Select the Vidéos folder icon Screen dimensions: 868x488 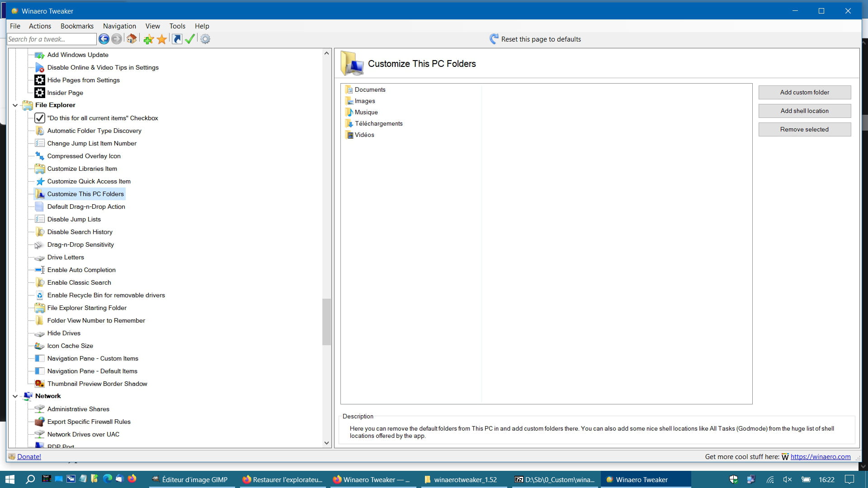pos(349,135)
